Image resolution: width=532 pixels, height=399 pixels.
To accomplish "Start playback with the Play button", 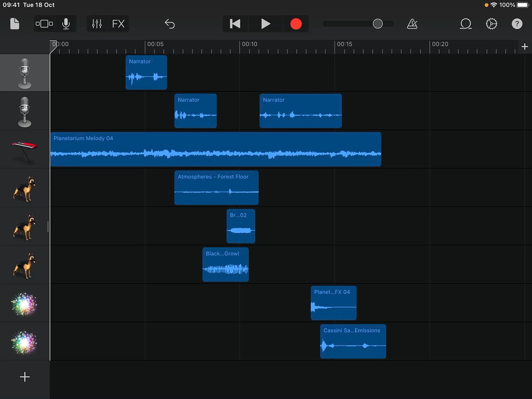I will point(266,24).
